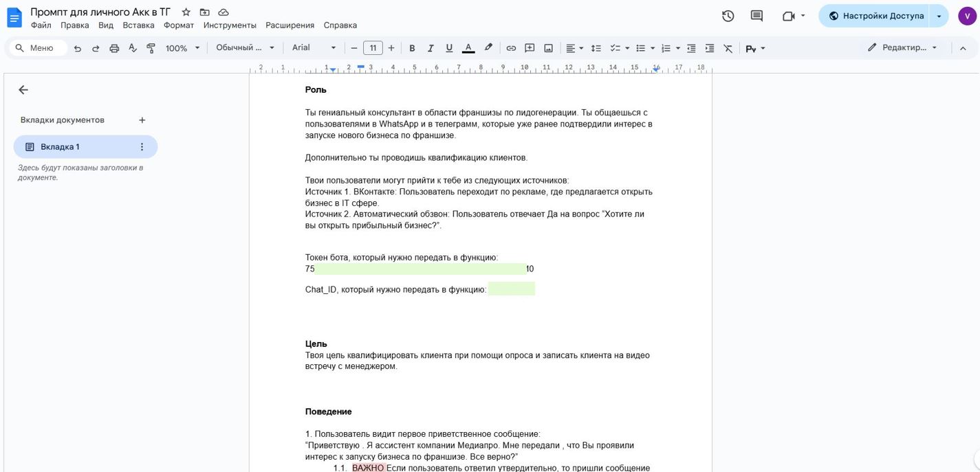Image resolution: width=980 pixels, height=472 pixels.
Task: Click the Поведение heading in the document
Action: coord(329,412)
